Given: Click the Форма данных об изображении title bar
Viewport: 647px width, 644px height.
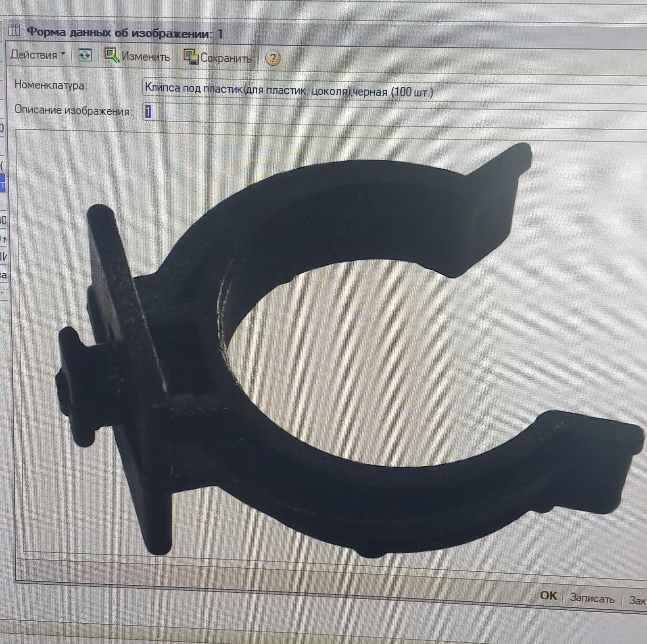Looking at the screenshot, I should click(124, 33).
